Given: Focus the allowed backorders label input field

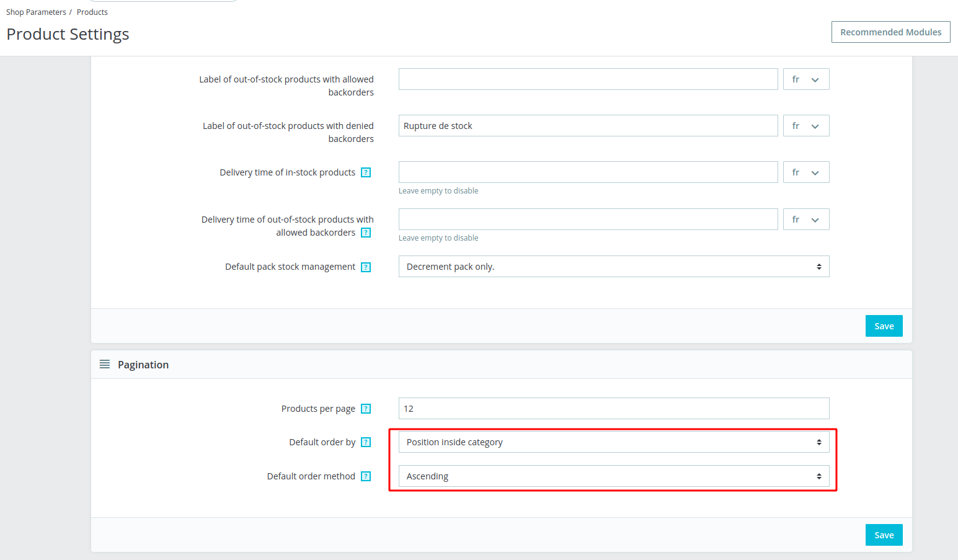Looking at the screenshot, I should coord(588,79).
